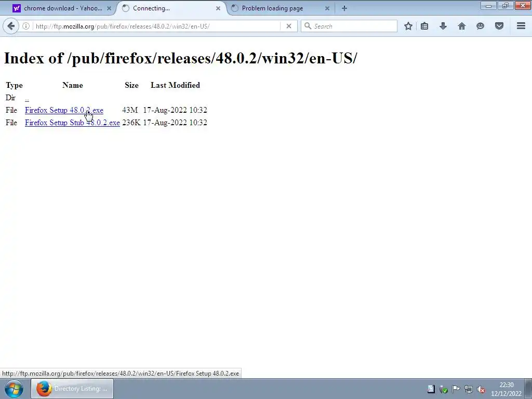
Task: Close the Problem loading page tab
Action: pyautogui.click(x=327, y=8)
